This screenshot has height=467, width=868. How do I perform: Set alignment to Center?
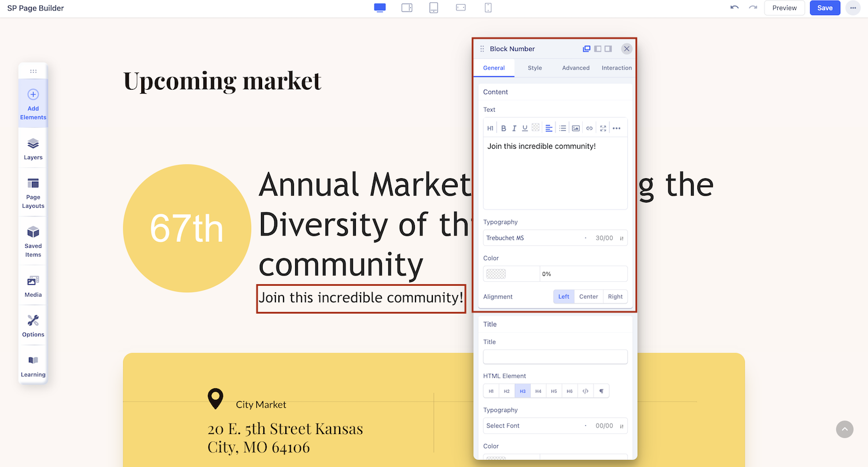pyautogui.click(x=589, y=297)
